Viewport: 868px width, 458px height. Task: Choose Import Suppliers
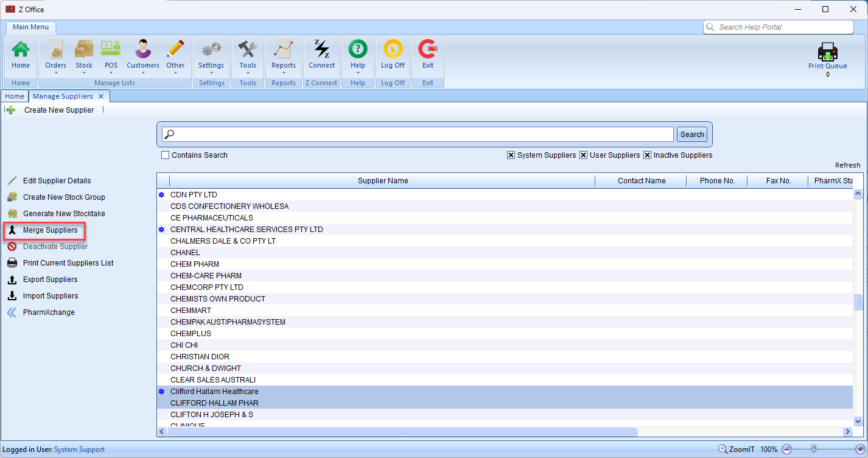tap(51, 296)
